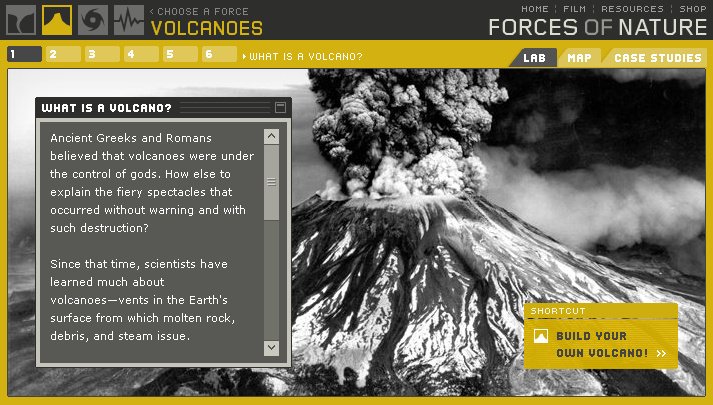The height and width of the screenshot is (405, 713).
Task: Click the Choose a Force back link
Action: pyautogui.click(x=199, y=11)
